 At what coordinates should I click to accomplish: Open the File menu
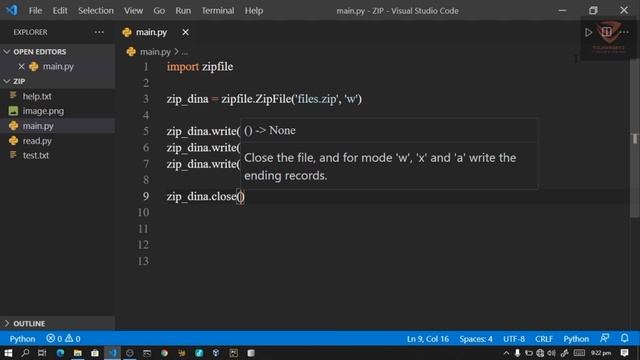click(x=35, y=11)
